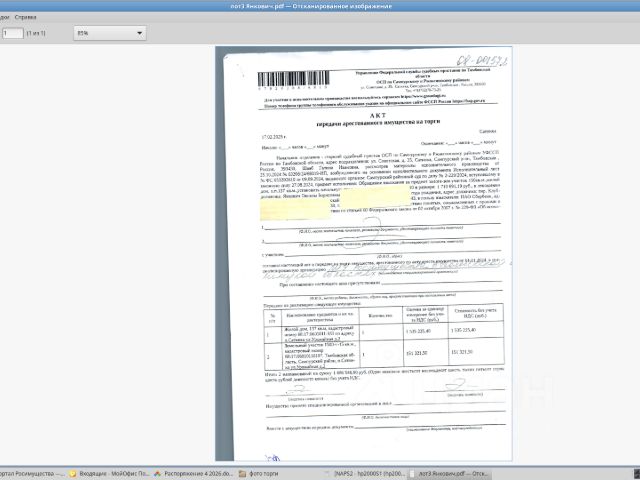This screenshot has height=480, width=640.
Task: Click the handwritten number at page top right
Action: pos(482,61)
